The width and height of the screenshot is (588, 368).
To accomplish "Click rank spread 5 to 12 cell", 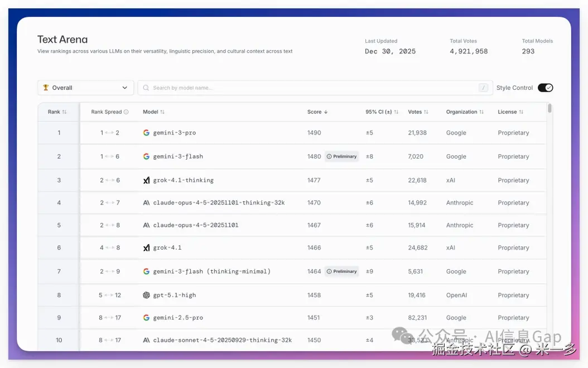I will [110, 295].
